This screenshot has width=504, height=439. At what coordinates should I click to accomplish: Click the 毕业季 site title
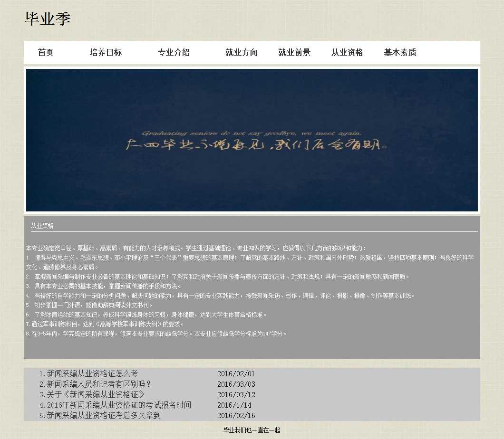[48, 19]
